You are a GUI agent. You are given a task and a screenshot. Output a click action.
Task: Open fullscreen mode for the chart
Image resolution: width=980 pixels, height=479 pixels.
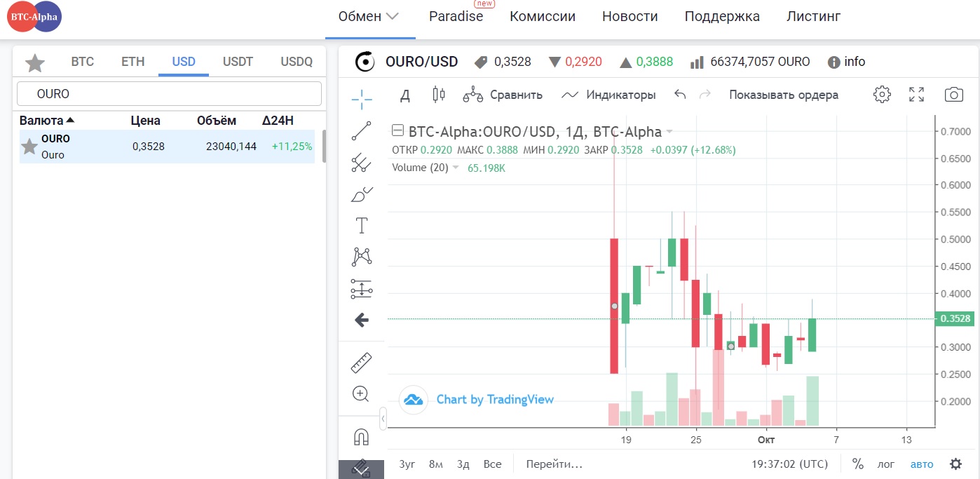[x=916, y=95]
